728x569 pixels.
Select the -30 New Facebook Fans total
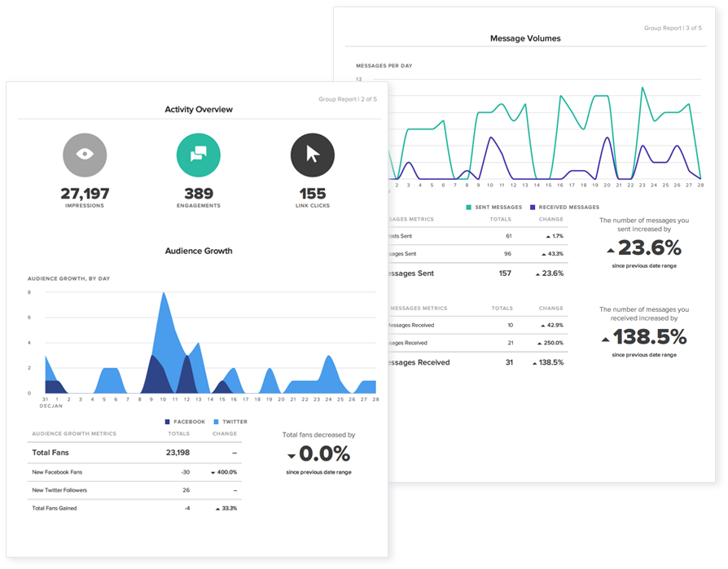point(186,472)
